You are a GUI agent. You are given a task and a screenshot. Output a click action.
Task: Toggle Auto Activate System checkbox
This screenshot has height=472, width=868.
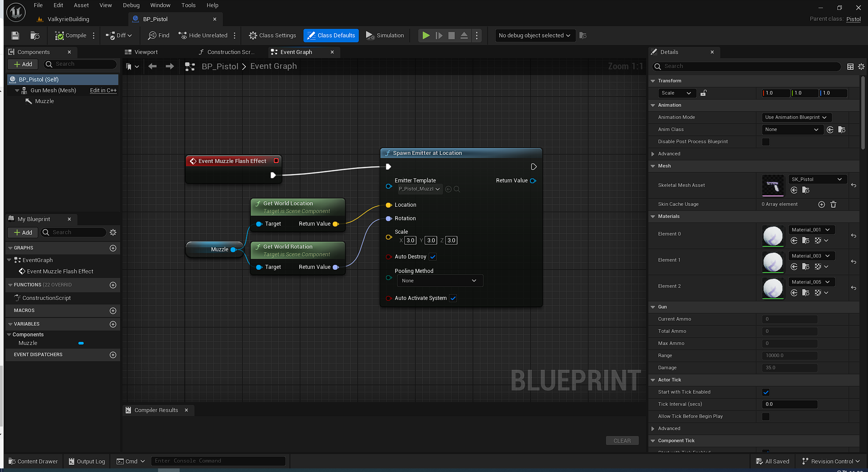453,298
